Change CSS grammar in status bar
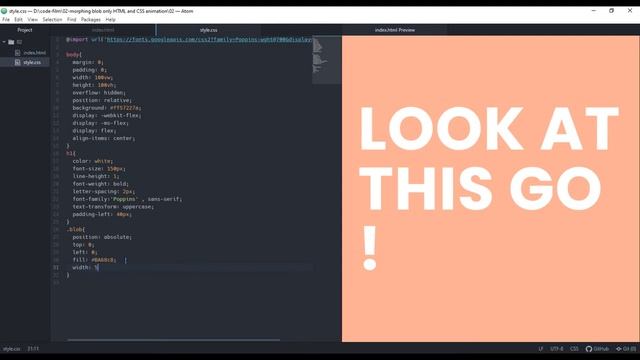The image size is (640, 360). coord(574,349)
